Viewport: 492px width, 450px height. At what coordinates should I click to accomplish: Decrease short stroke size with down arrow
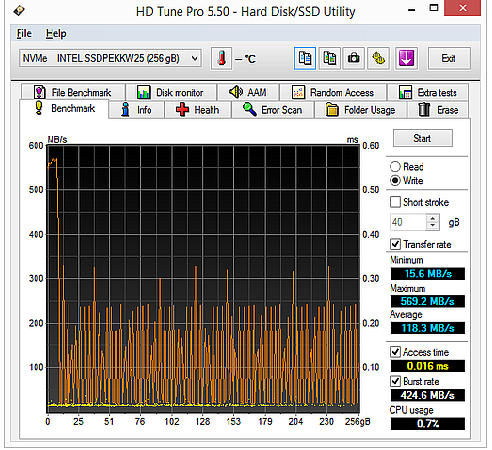(x=433, y=226)
